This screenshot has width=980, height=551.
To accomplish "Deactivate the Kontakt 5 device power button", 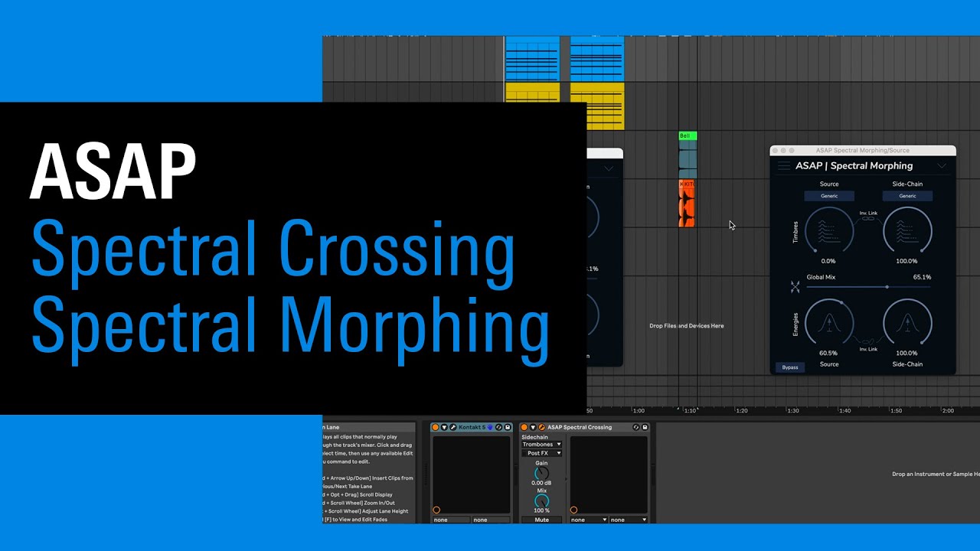I will click(435, 427).
